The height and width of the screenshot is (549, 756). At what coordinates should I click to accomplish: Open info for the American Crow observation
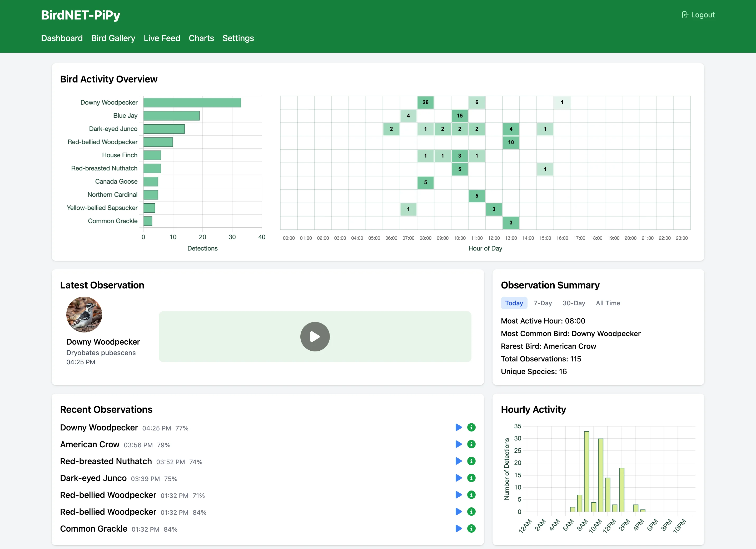(471, 444)
